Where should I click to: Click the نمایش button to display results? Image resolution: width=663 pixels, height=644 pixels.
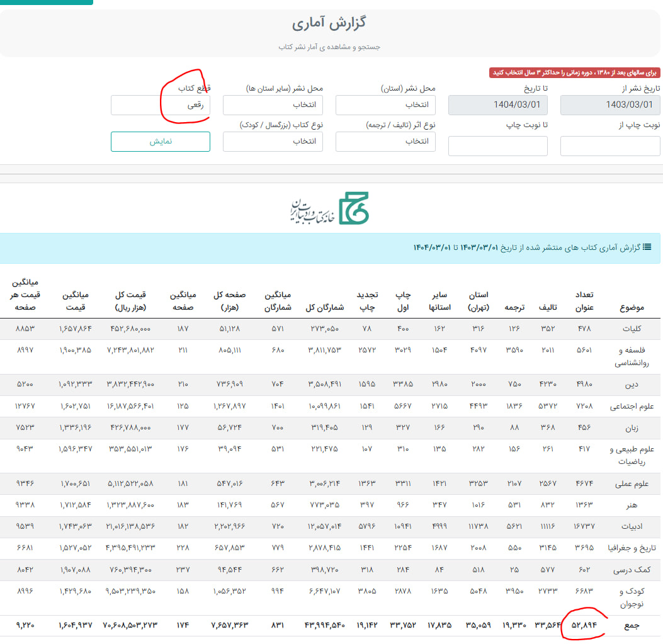[x=160, y=142]
